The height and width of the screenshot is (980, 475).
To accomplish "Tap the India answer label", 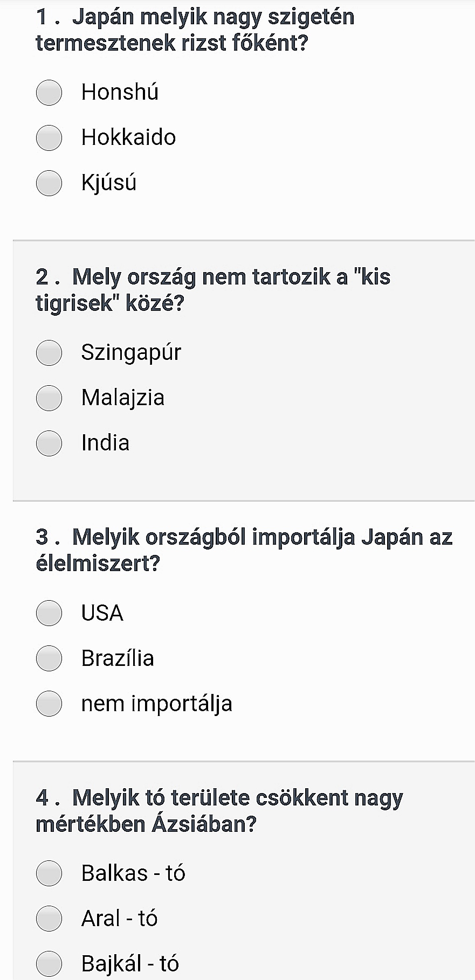I will click(x=105, y=443).
